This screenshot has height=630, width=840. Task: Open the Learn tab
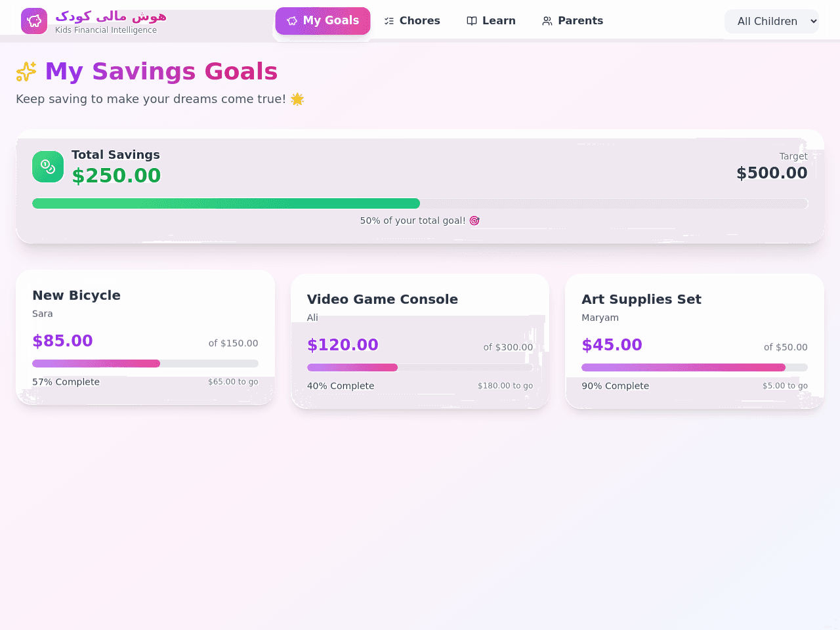tap(491, 21)
